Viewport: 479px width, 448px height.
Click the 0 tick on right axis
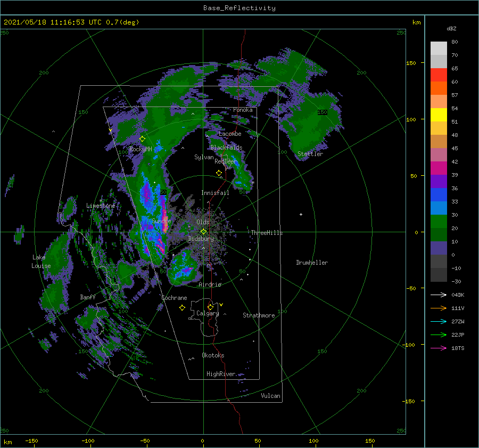click(x=416, y=232)
